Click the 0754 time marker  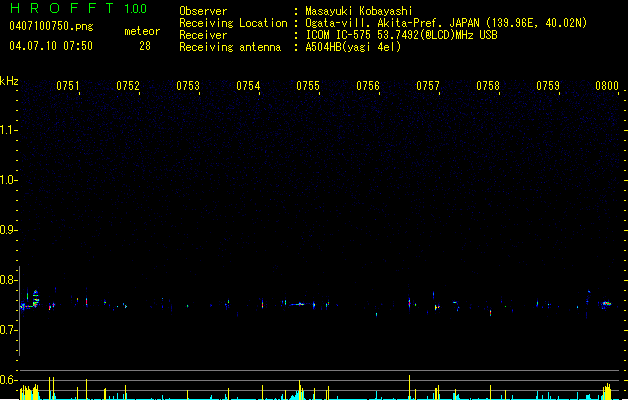[248, 86]
